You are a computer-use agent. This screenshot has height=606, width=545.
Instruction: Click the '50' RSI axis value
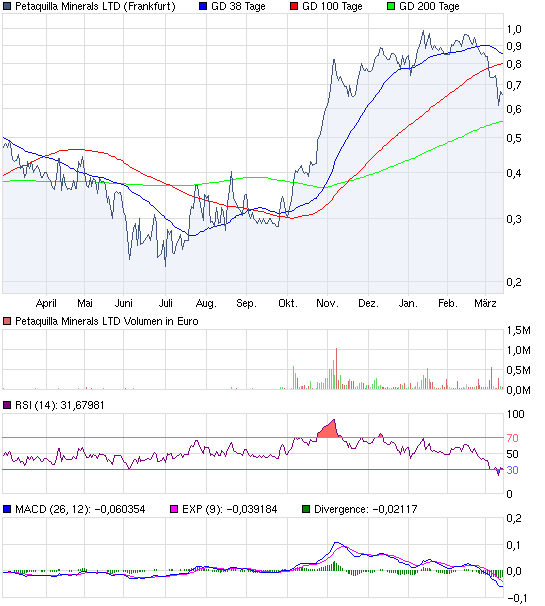pos(513,454)
